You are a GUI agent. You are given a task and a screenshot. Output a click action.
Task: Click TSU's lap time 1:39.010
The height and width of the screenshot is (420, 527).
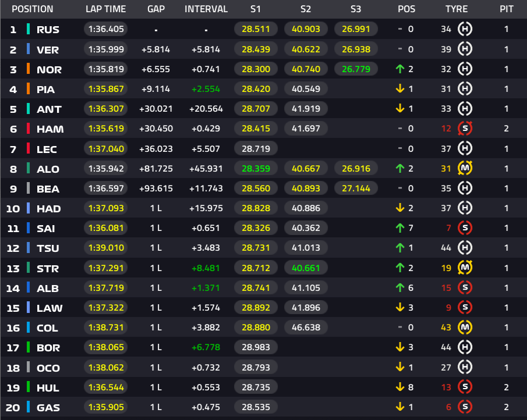(x=106, y=248)
